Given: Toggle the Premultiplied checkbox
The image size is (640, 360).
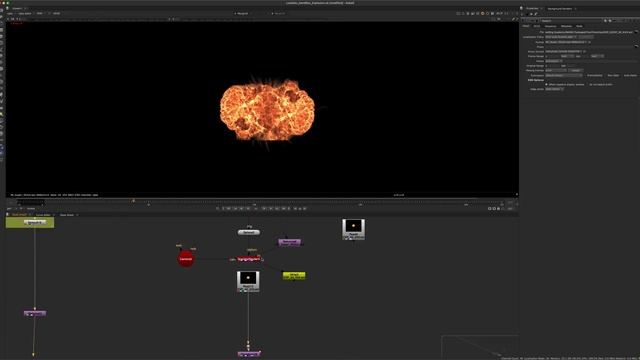Looking at the screenshot, I should click(594, 76).
